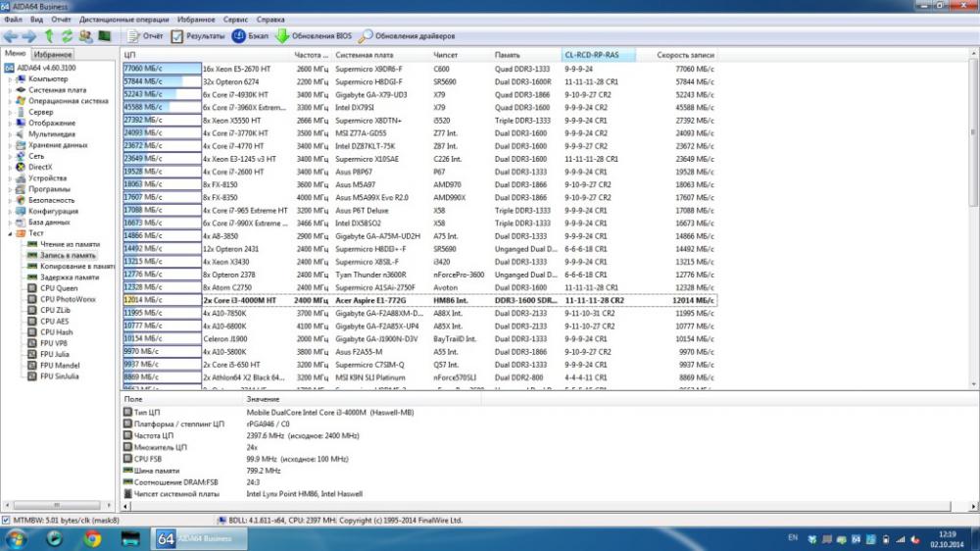Screen dimensions: 980x551
Task: Select the 2x Core i3-4000M HT result row
Action: [418, 300]
